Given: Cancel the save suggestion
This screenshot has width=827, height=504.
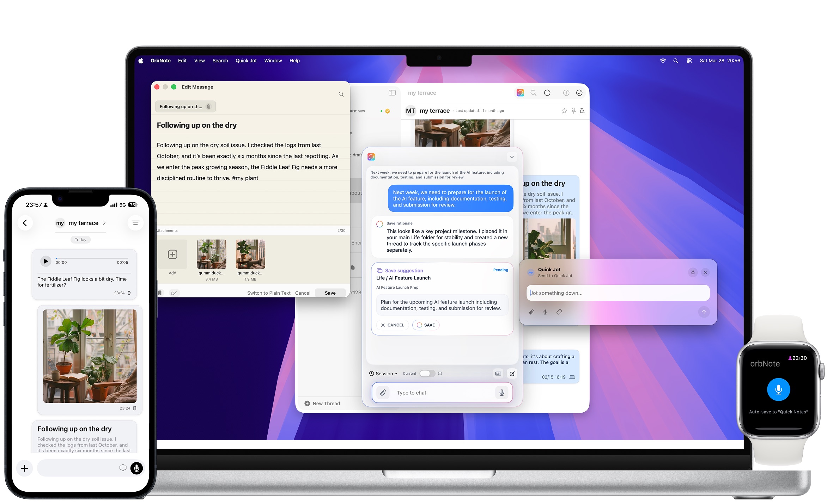Looking at the screenshot, I should coord(393,325).
